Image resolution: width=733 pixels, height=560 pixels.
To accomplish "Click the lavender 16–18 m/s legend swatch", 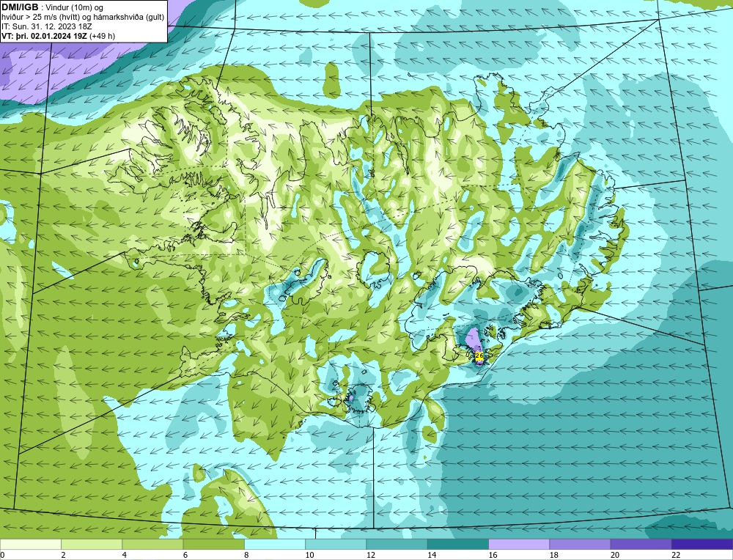I will coord(519,544).
